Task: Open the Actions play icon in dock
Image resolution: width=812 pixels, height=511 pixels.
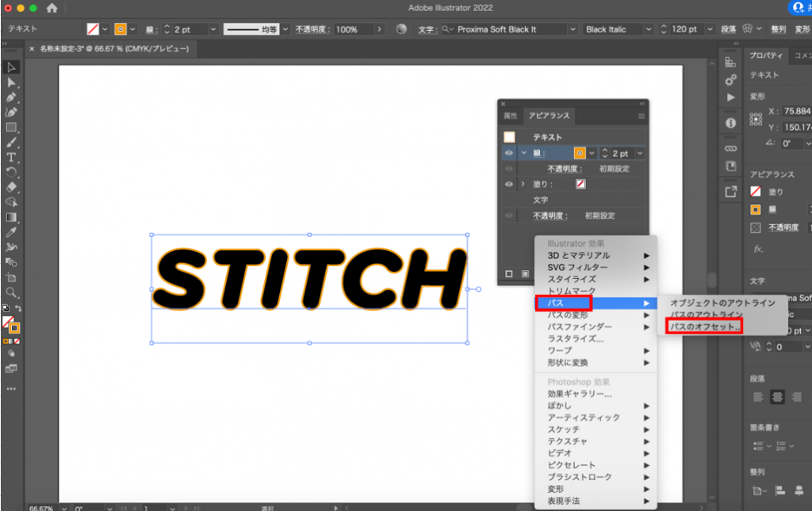Action: pyautogui.click(x=730, y=97)
